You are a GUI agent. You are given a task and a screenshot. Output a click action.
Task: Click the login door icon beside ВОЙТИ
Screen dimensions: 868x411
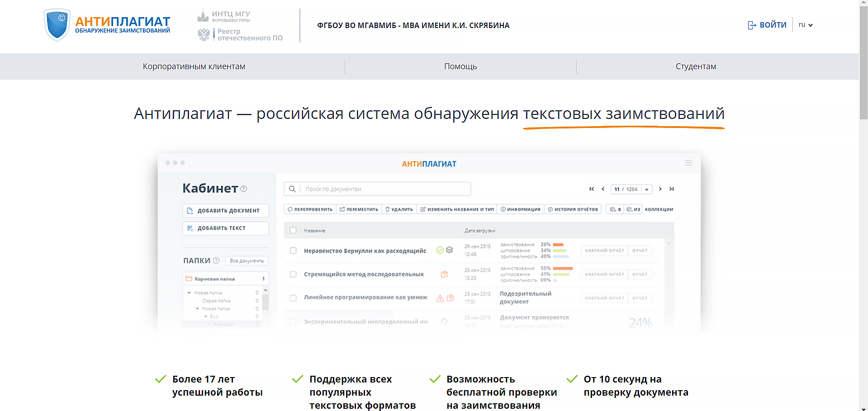[x=752, y=25]
